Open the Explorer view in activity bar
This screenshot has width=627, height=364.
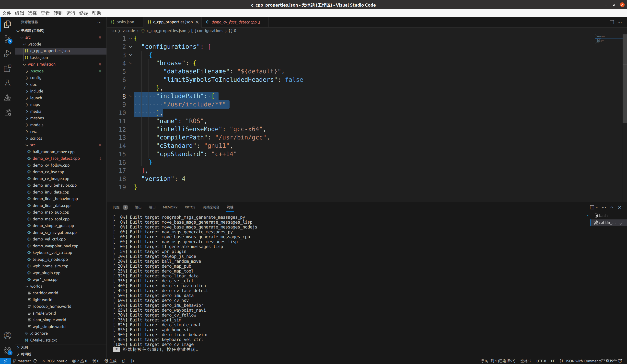pyautogui.click(x=7, y=24)
